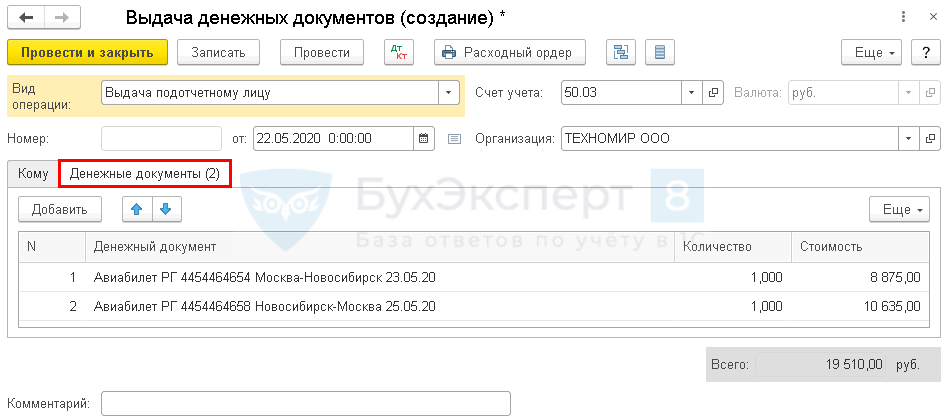Expand the Организация dropdown
Viewport: 944px width, 420px height.
909,138
